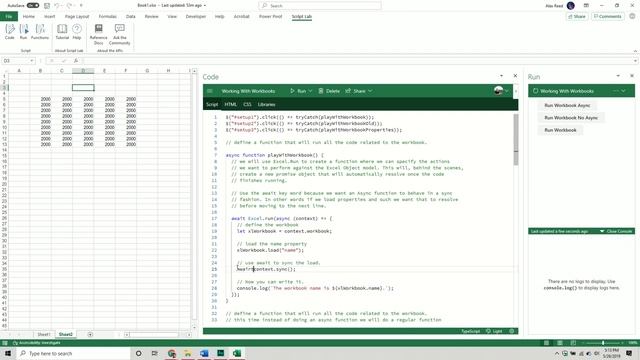The image size is (640, 360).
Task: Open the account avatar dropdown chevron
Action: click(x=507, y=91)
